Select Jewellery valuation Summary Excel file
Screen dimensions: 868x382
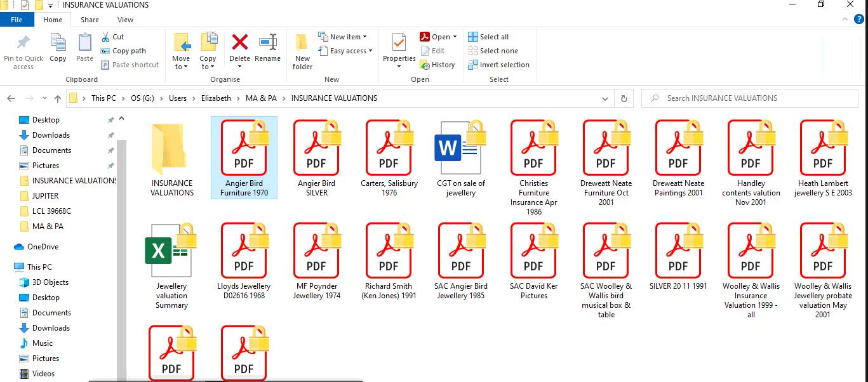pos(171,267)
